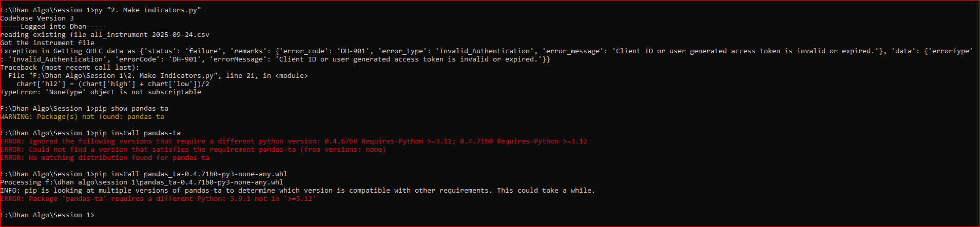The height and width of the screenshot is (227, 980).
Task: Click the red 'Ignored the following versions' error
Action: click(117, 141)
